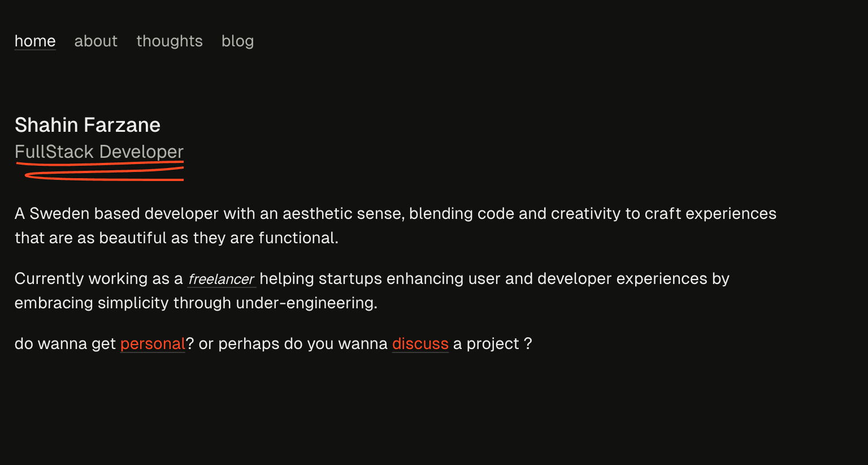The image size is (868, 465).
Task: Select the FullStack Developer subtitle
Action: point(99,152)
